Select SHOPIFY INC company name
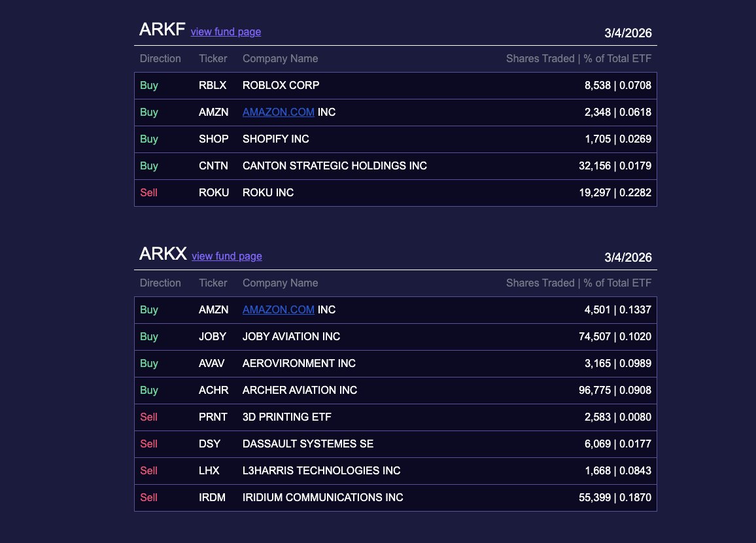756x543 pixels. tap(276, 139)
